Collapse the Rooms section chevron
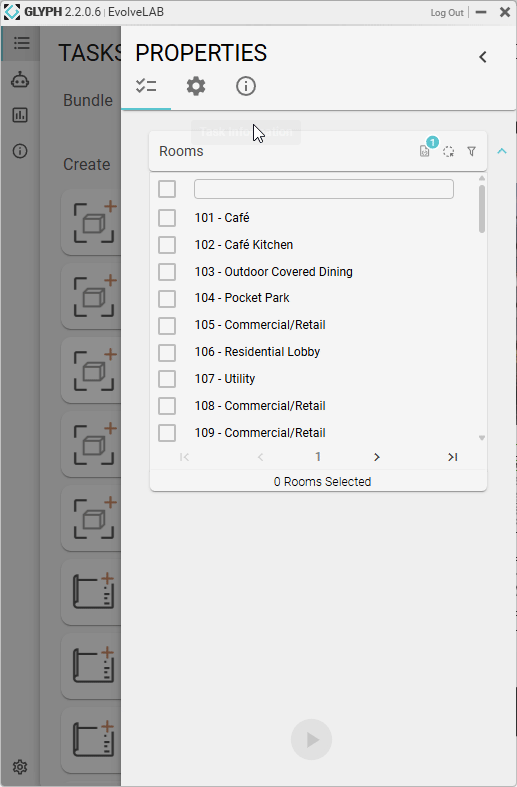517x787 pixels. [502, 151]
